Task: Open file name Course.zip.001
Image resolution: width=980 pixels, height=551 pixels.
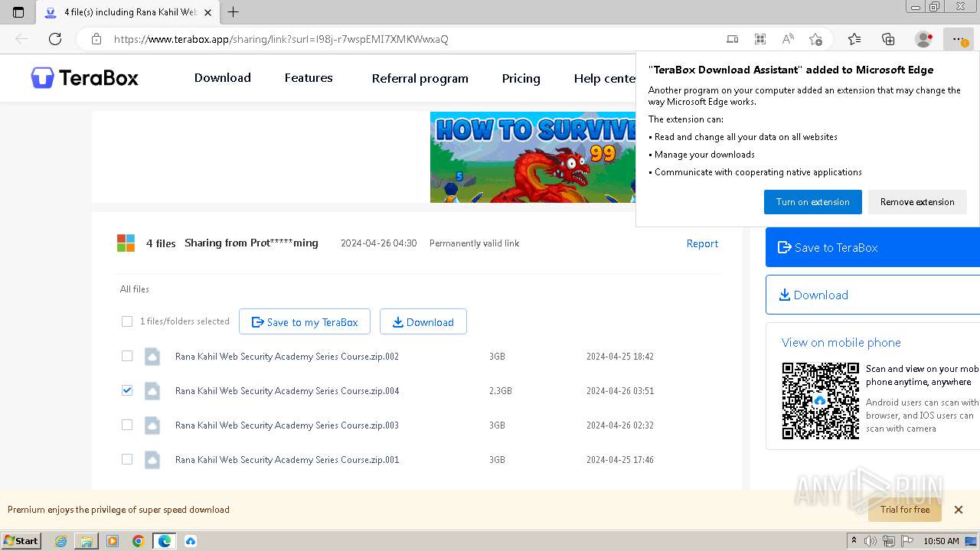Action: tap(287, 460)
